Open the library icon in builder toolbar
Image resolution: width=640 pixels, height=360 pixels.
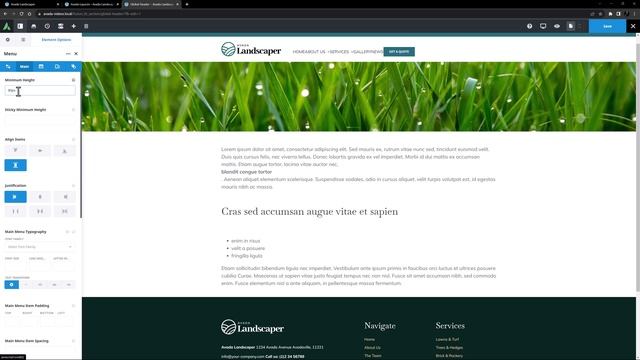(x=33, y=26)
